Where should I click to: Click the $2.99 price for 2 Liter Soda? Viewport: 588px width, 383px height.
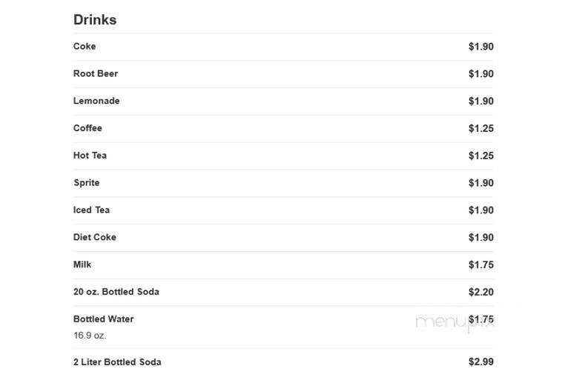pyautogui.click(x=481, y=362)
